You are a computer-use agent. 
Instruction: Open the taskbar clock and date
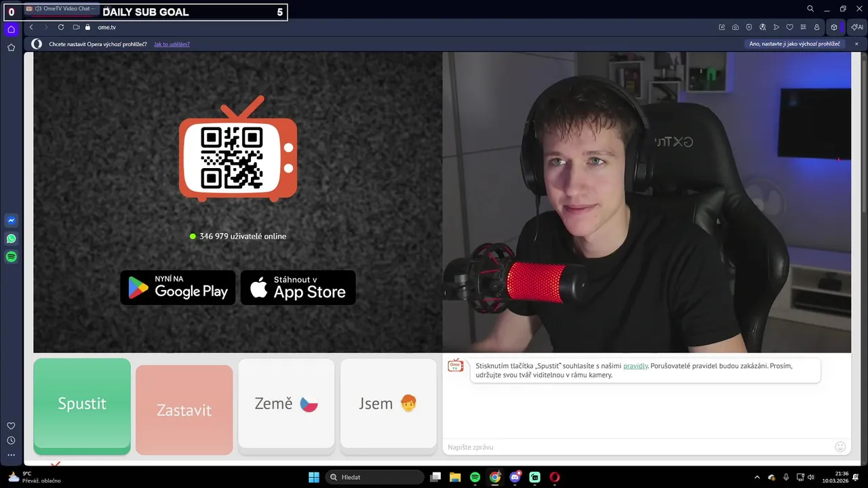[x=835, y=477]
